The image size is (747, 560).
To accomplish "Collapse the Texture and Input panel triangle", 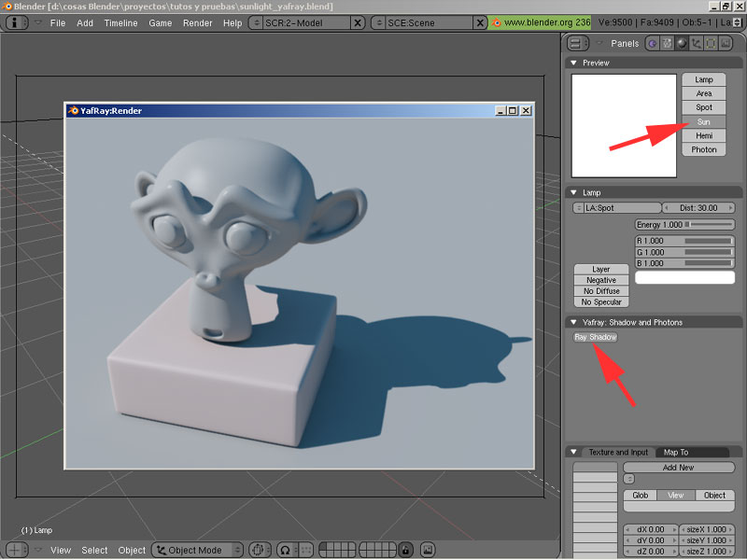I will pyautogui.click(x=573, y=452).
